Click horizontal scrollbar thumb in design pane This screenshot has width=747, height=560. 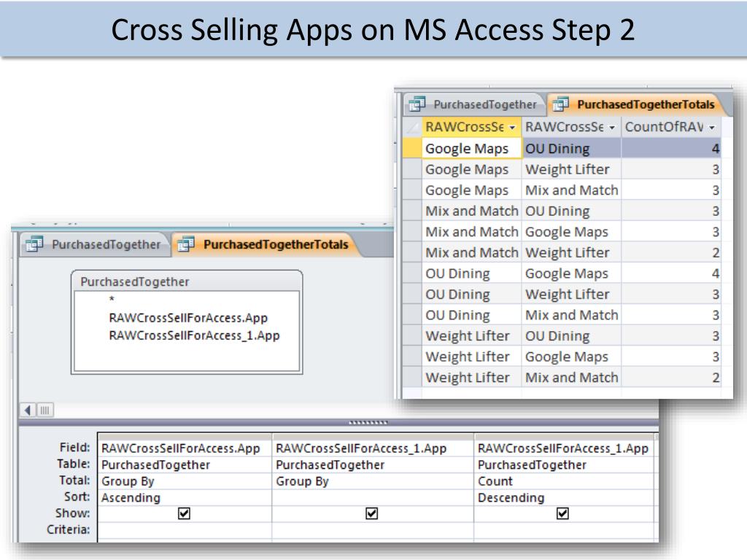[44, 410]
